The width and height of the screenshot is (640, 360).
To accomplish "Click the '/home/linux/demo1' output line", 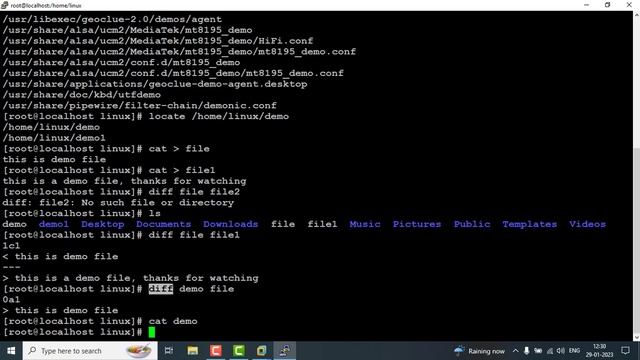I will pyautogui.click(x=54, y=138).
